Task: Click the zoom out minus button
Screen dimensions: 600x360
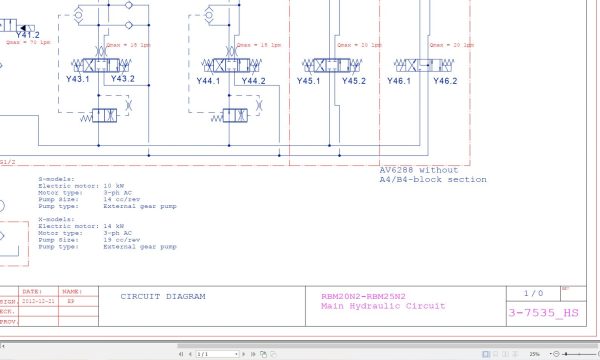Action: [556, 354]
